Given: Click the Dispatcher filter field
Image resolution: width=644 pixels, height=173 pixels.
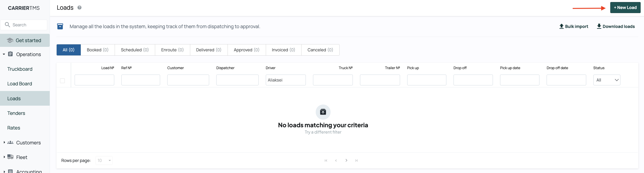Looking at the screenshot, I should tap(237, 80).
